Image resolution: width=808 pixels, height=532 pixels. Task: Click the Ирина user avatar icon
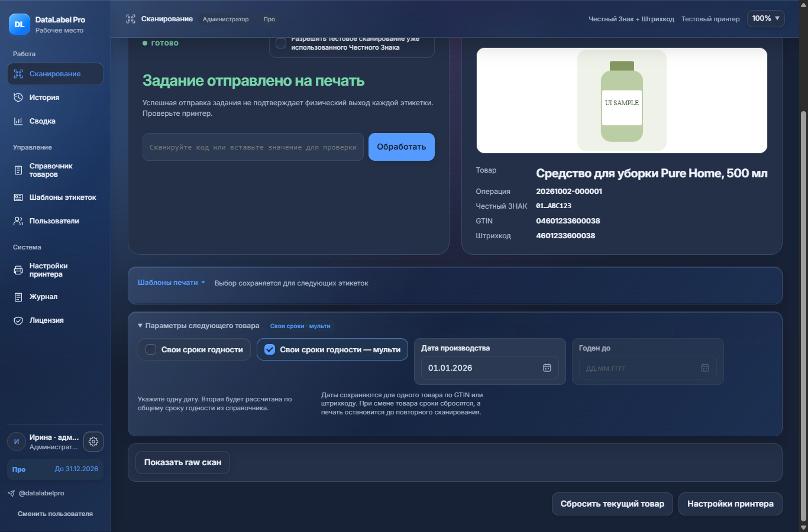tap(17, 442)
